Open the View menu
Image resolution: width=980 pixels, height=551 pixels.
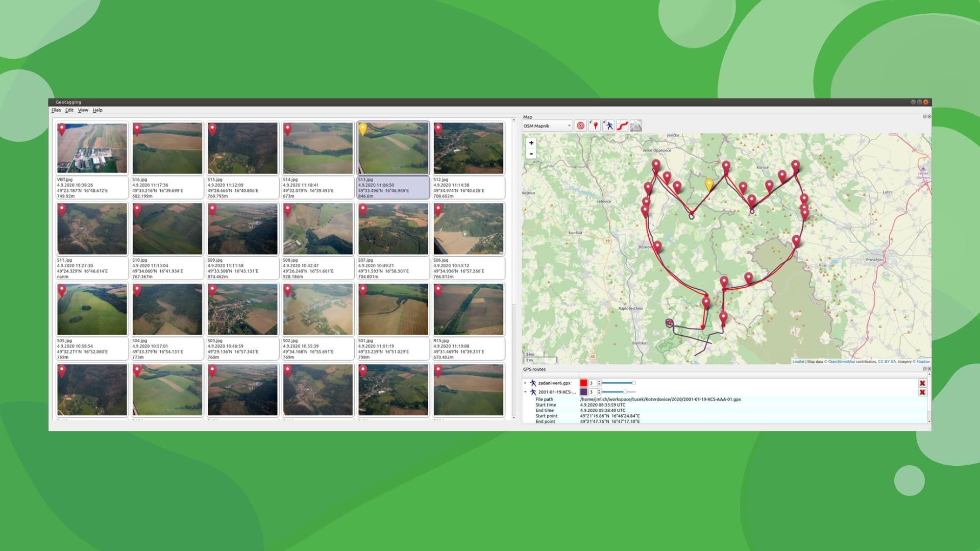tap(83, 110)
